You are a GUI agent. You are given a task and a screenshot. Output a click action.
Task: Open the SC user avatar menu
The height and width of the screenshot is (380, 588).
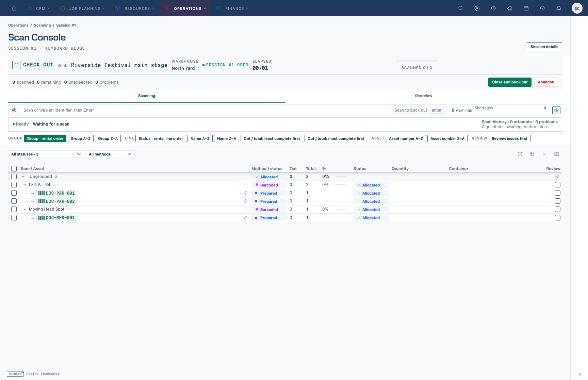(x=577, y=8)
